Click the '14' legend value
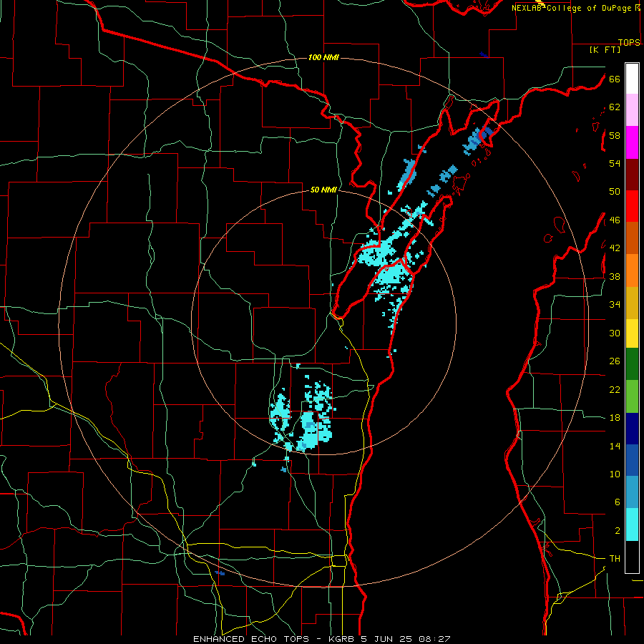The width and height of the screenshot is (644, 644). click(615, 446)
